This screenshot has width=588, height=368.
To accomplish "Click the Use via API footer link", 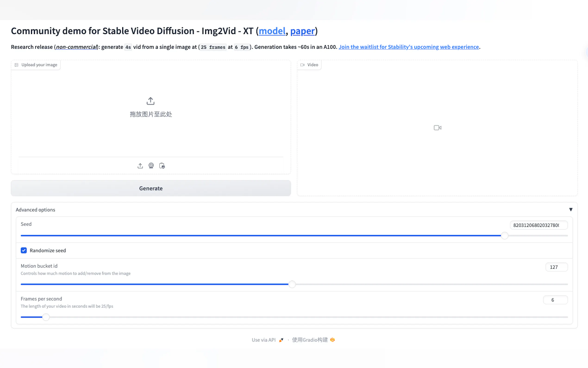I will coord(263,340).
